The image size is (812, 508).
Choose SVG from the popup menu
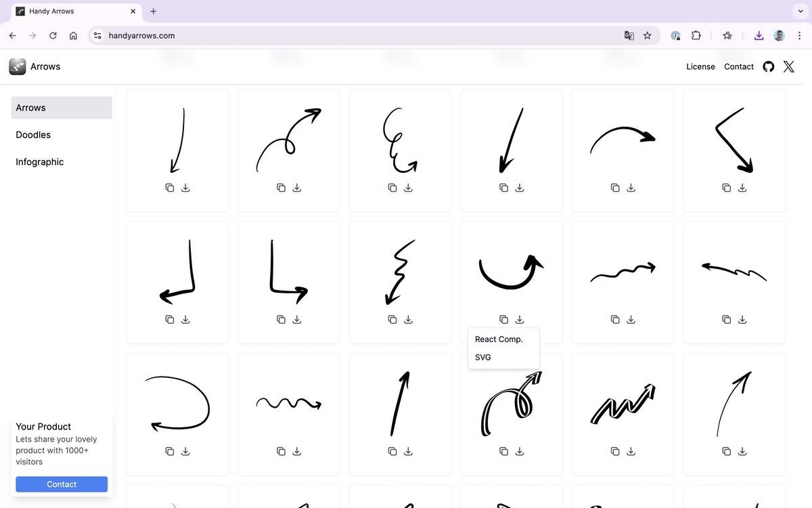coord(503,357)
